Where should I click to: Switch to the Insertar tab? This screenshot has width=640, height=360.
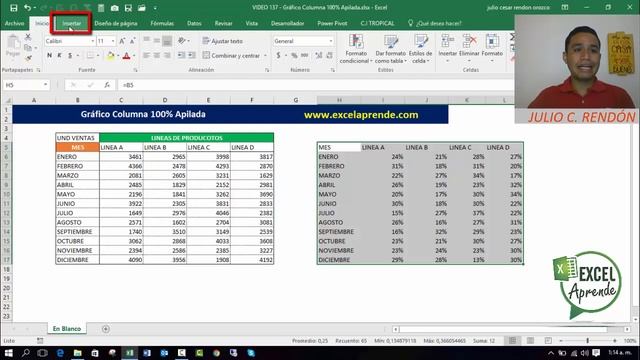tap(71, 23)
